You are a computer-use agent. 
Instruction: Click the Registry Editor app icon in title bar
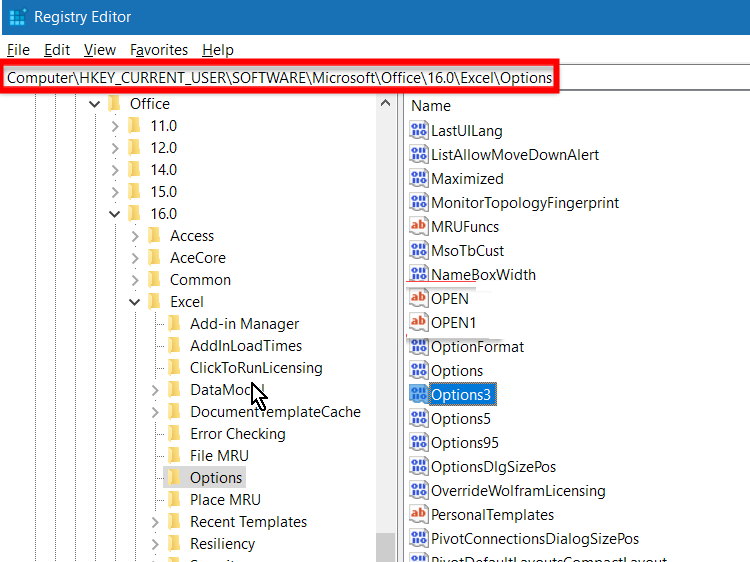(17, 17)
